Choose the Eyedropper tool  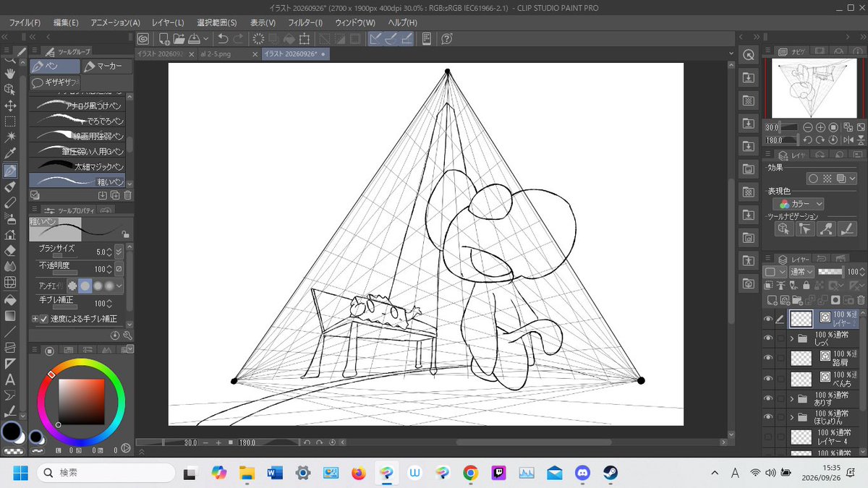(x=10, y=154)
